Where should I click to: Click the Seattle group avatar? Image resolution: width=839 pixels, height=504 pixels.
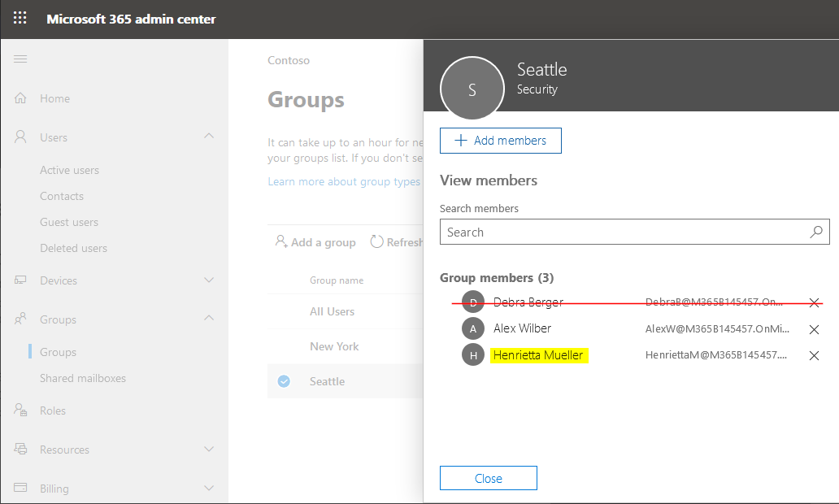[x=472, y=89]
